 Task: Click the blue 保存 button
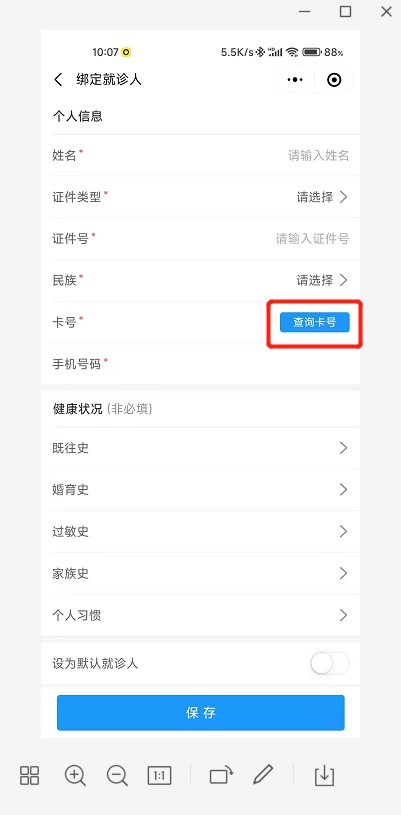click(201, 713)
